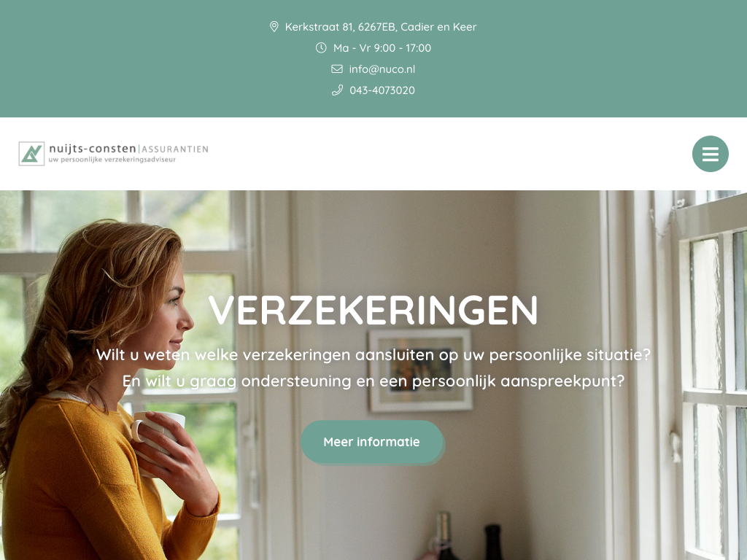Click the nuijts-consten logo name
Screen dimensions: 747x560
click(x=93, y=149)
